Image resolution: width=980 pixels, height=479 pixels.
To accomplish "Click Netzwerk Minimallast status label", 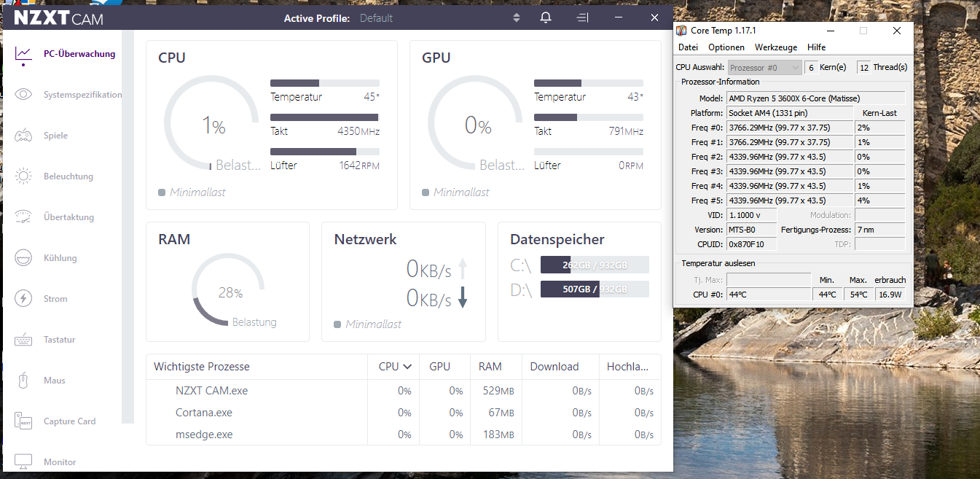I will [368, 324].
